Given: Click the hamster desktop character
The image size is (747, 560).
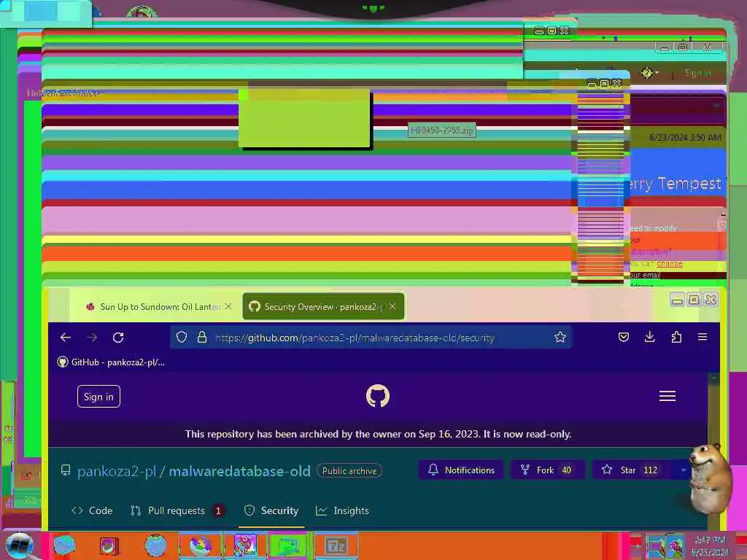Looking at the screenshot, I should (x=710, y=478).
